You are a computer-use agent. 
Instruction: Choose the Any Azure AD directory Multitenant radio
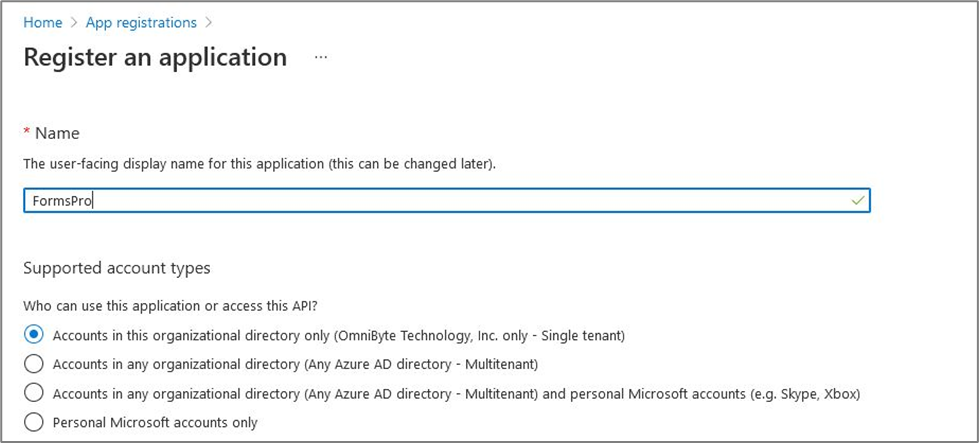point(33,364)
